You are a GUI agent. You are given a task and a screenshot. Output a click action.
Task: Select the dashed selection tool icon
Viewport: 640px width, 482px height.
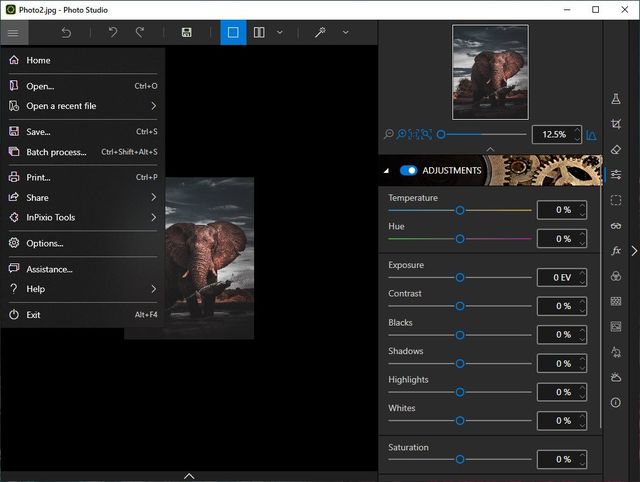tap(616, 200)
